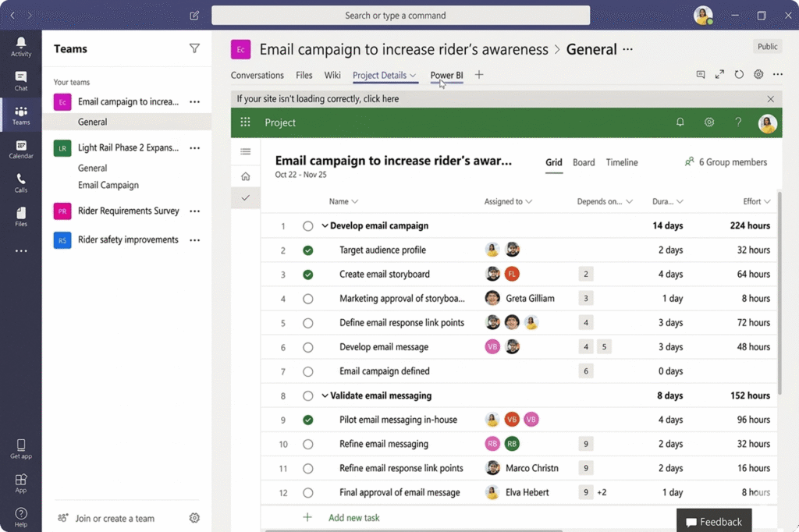
Task: Open more options for Light Rail Phase 2
Action: [x=194, y=147]
